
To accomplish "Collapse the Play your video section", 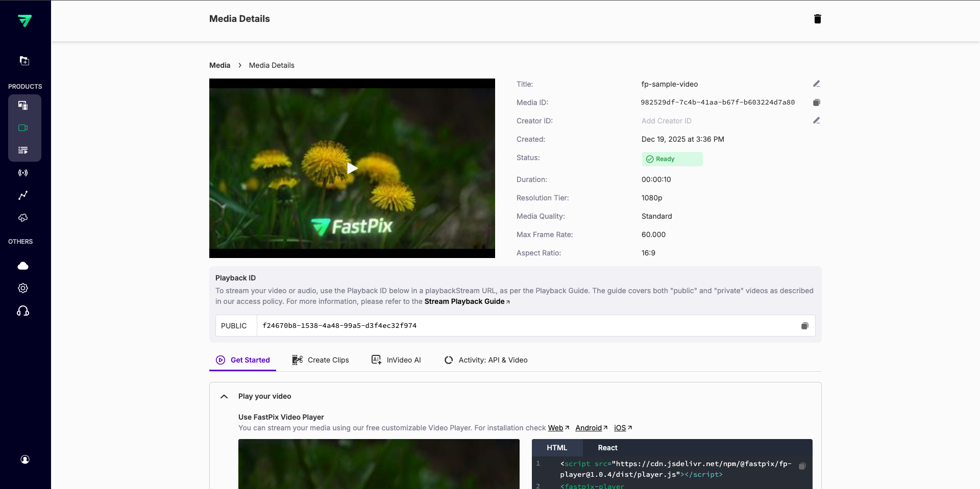I will pos(224,397).
